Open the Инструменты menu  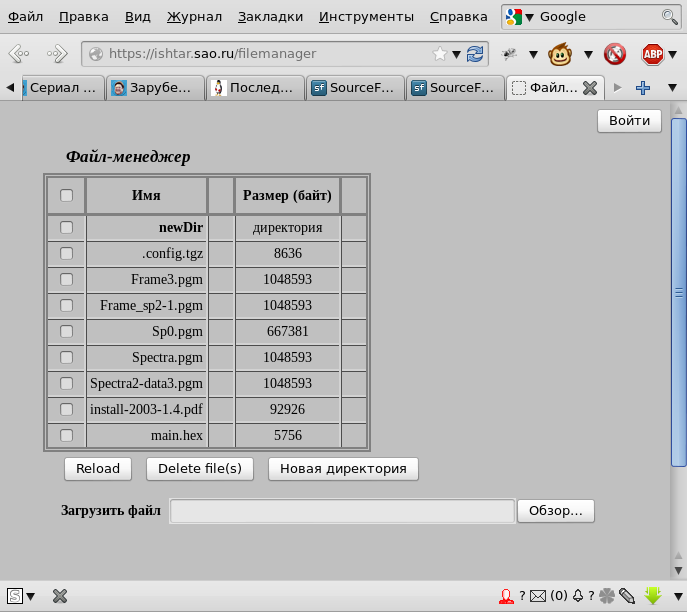click(366, 17)
